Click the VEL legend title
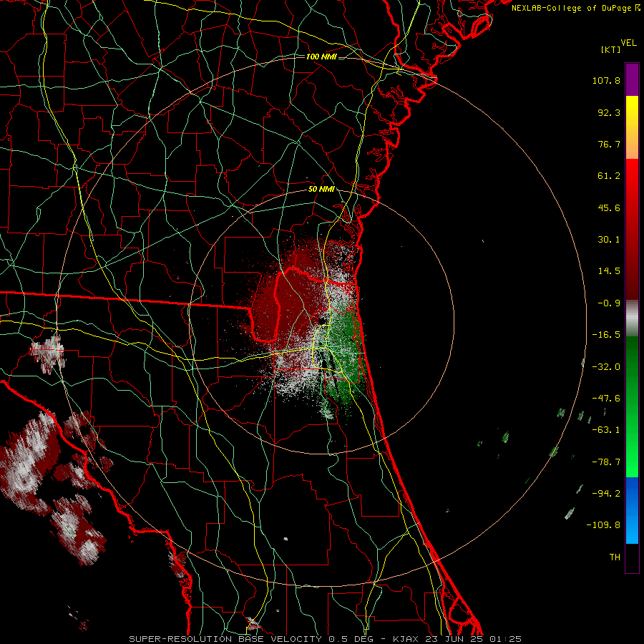The width and height of the screenshot is (644, 644). click(628, 43)
